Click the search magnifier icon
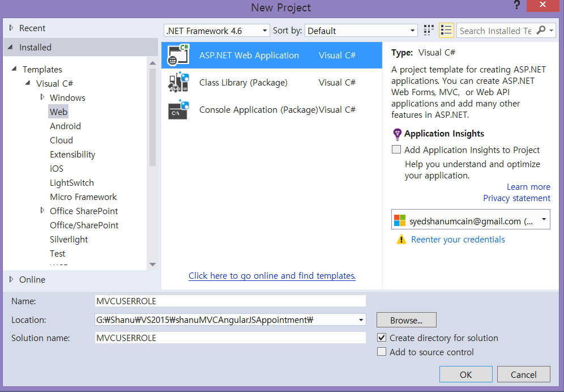This screenshot has width=564, height=392. point(541,30)
